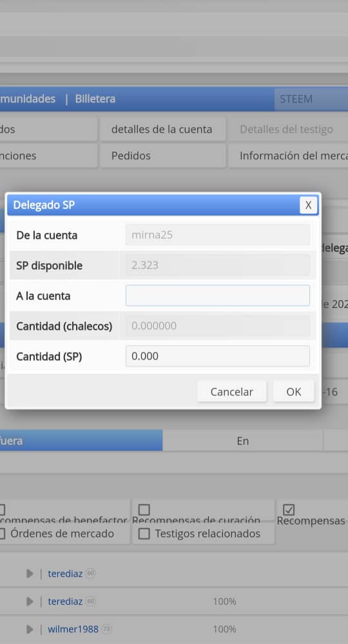This screenshot has height=644, width=348.
Task: Click the Cancelar button
Action: [x=232, y=392]
